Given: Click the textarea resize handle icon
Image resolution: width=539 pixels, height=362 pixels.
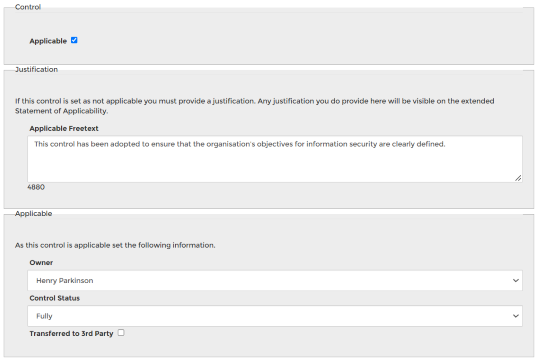Looking at the screenshot, I should click(518, 178).
